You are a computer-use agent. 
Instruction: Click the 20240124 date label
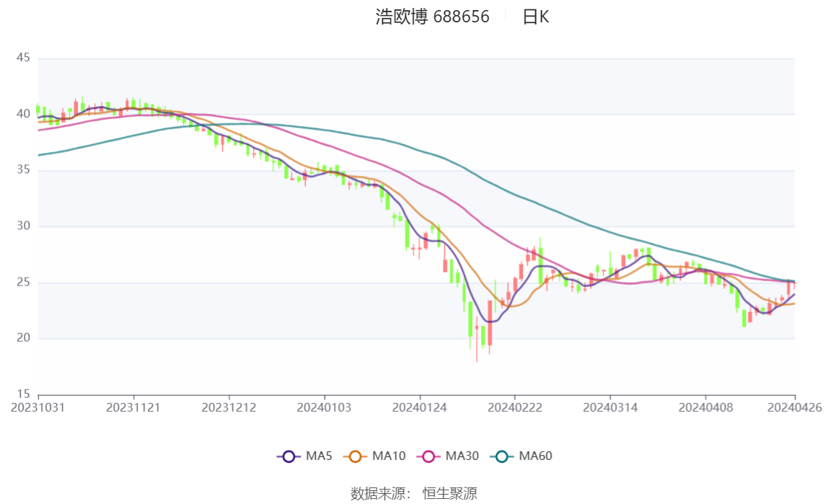(x=419, y=408)
